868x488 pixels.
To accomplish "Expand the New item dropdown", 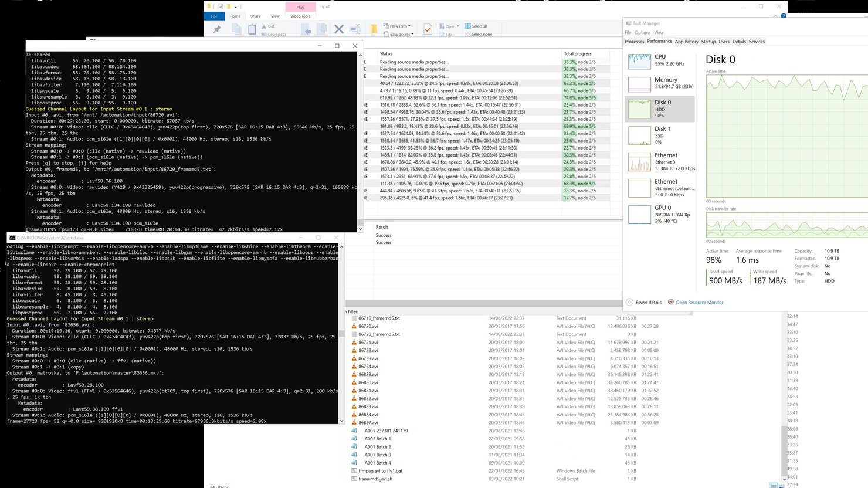I will pos(409,26).
